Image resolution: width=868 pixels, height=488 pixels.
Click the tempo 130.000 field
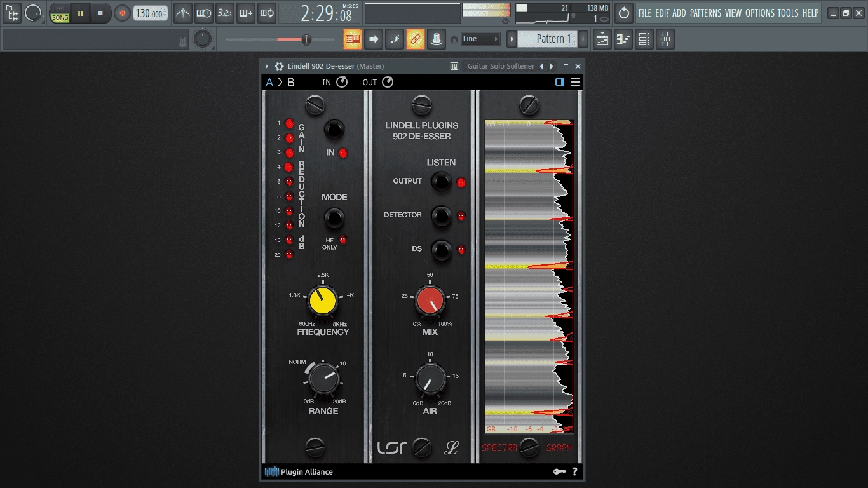pos(151,13)
